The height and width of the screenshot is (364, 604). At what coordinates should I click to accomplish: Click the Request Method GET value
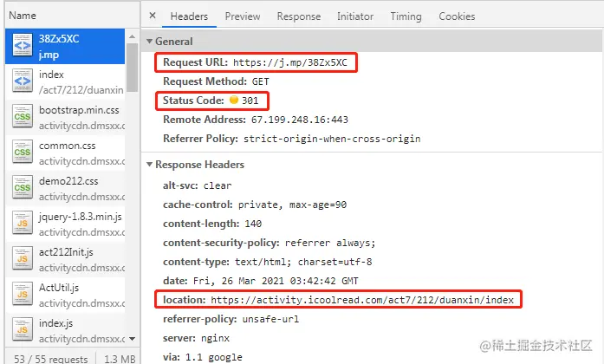(x=260, y=81)
